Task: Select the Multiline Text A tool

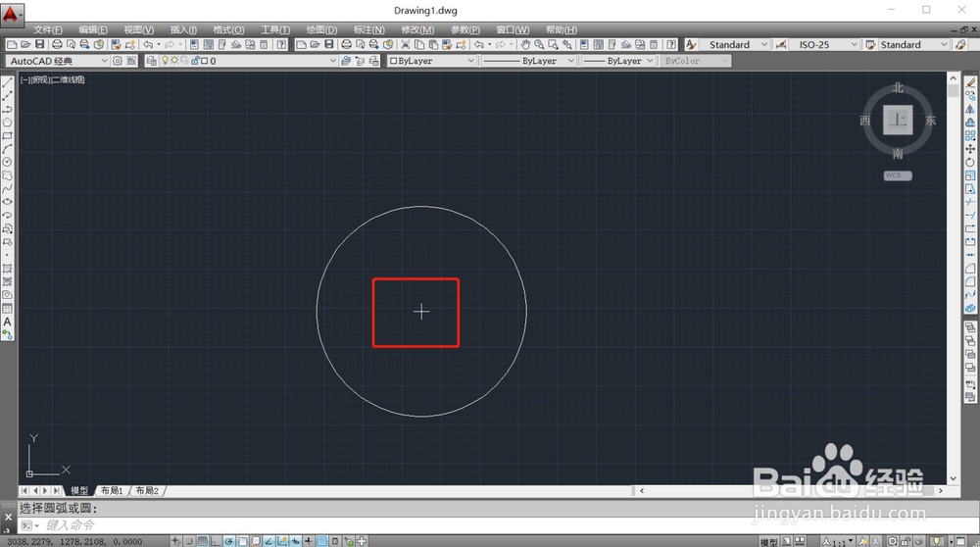Action: pyautogui.click(x=8, y=322)
